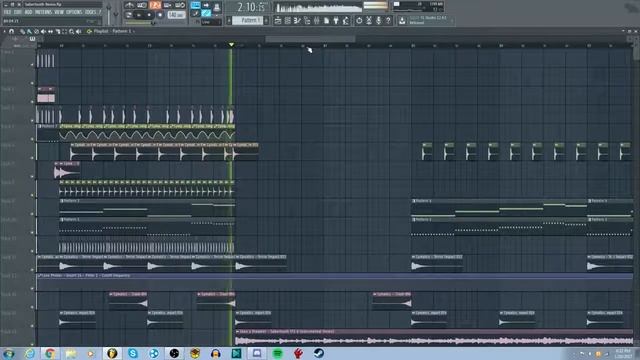640x360 pixels.
Task: Select the playlist slice tool
Action: (58, 31)
